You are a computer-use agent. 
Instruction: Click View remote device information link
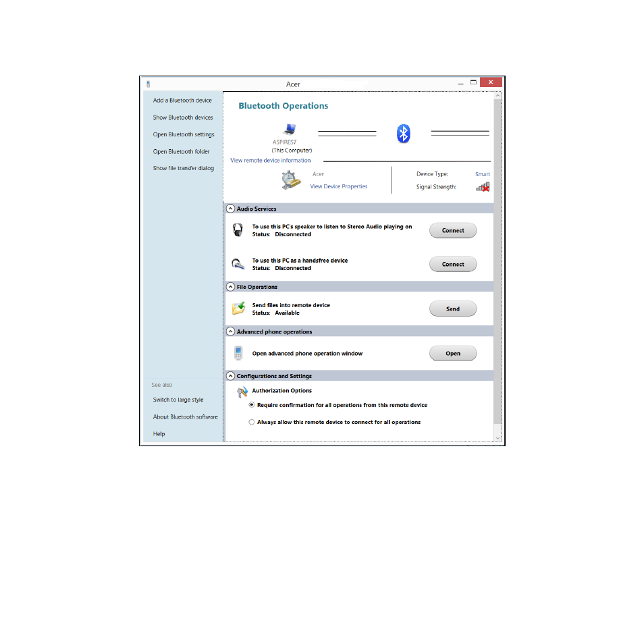[x=270, y=161]
